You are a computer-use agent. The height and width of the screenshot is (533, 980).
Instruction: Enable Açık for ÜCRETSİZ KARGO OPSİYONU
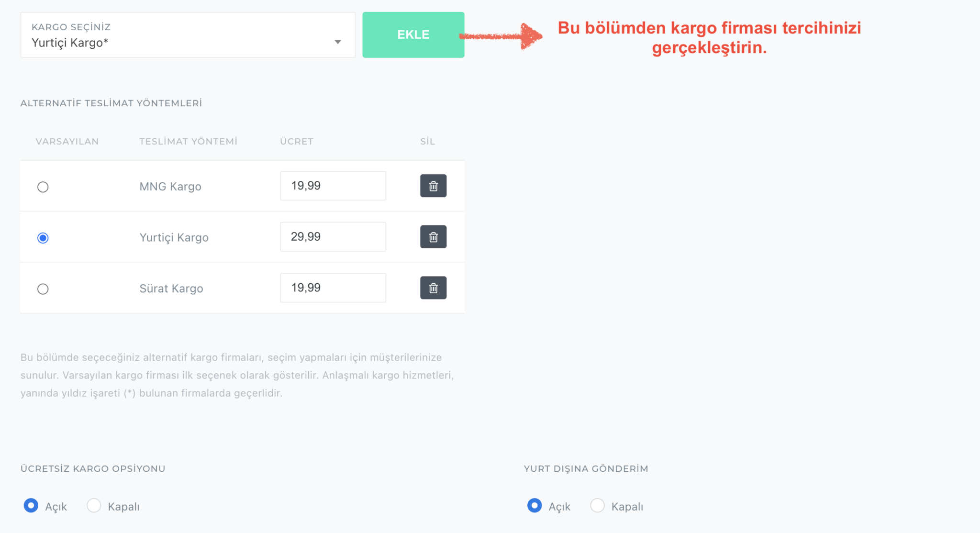point(31,506)
